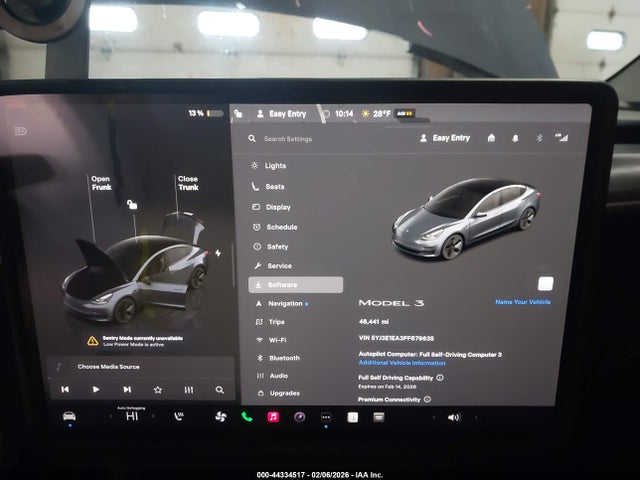This screenshot has width=640, height=480.
Task: Tap the charging lightning bolt beside car
Action: click(x=218, y=253)
